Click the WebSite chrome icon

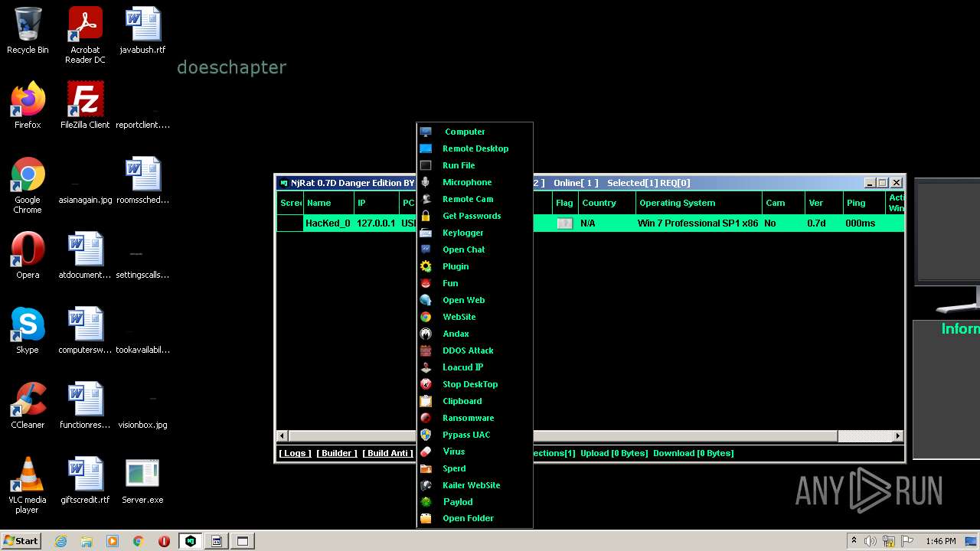pyautogui.click(x=426, y=317)
